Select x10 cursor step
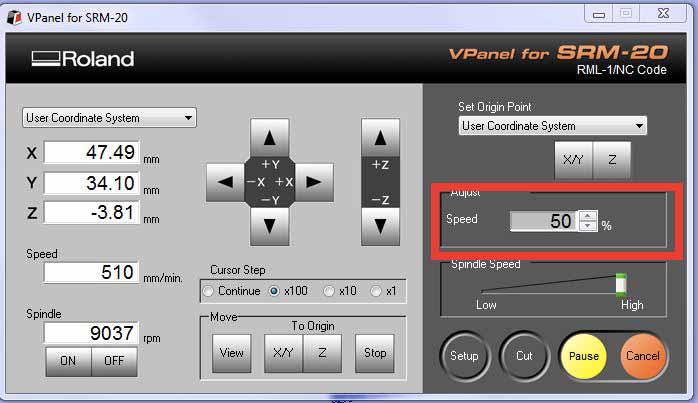Image resolution: width=698 pixels, height=403 pixels. [329, 291]
